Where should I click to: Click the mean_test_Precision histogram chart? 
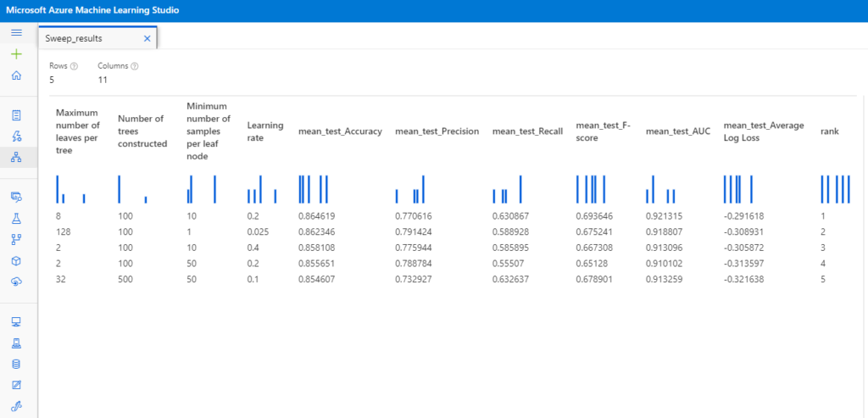pyautogui.click(x=409, y=189)
